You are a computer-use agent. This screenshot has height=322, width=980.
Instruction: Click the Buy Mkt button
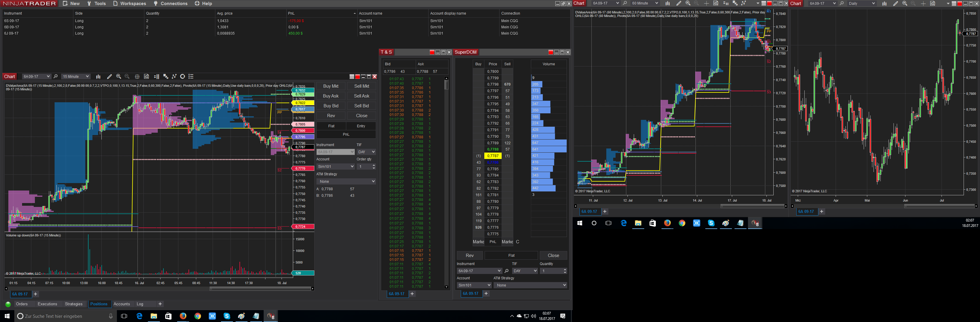pyautogui.click(x=331, y=86)
